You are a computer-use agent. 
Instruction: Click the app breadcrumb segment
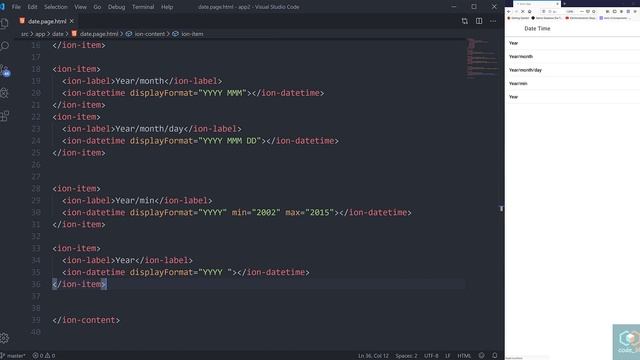click(x=40, y=34)
